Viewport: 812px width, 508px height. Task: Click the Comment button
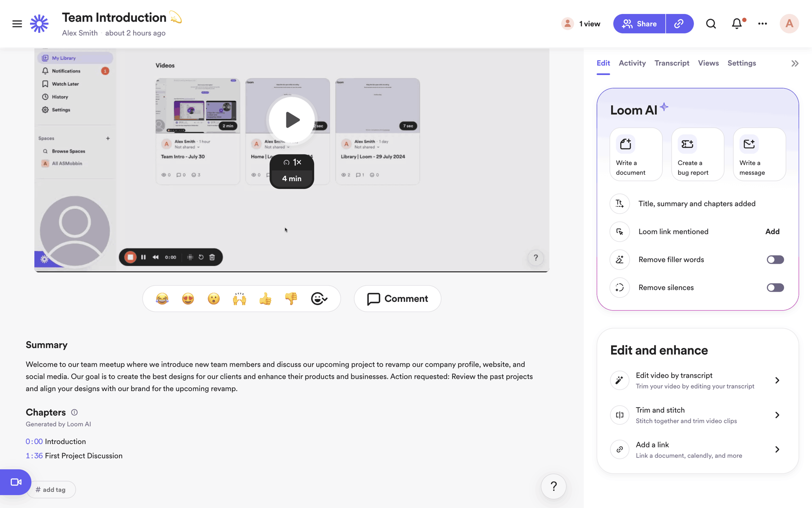[x=398, y=299]
